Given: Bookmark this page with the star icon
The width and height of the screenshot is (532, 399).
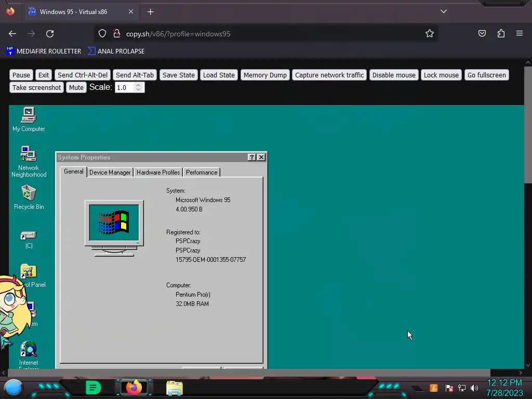Looking at the screenshot, I should pyautogui.click(x=430, y=34).
